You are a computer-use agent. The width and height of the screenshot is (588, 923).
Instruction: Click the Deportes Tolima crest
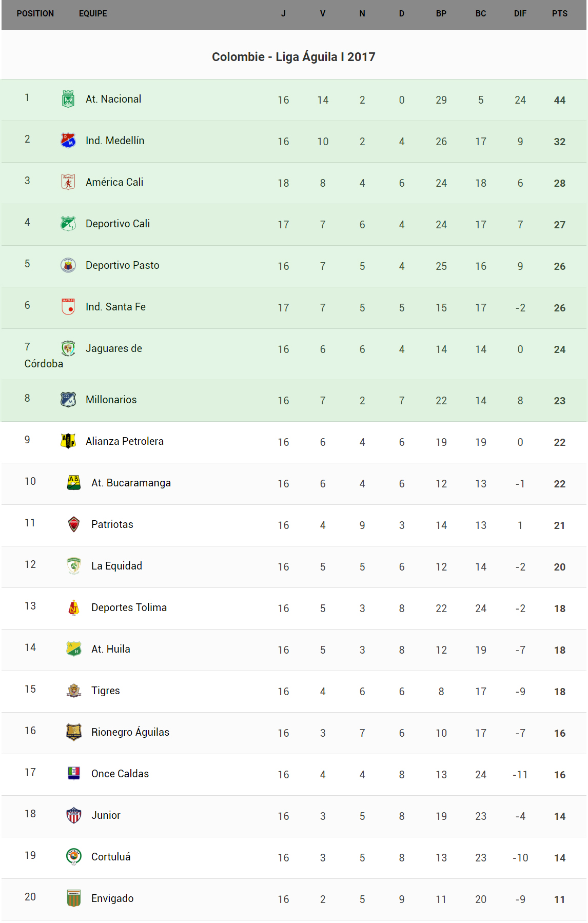point(74,607)
